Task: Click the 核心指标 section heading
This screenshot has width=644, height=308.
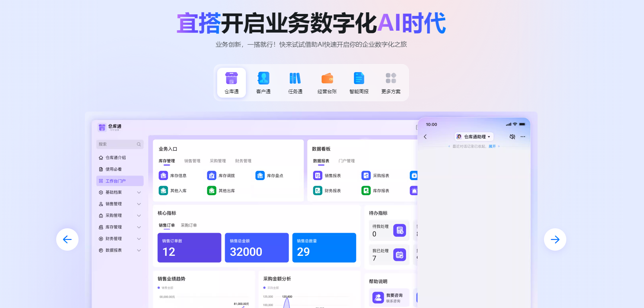Action: [167, 213]
